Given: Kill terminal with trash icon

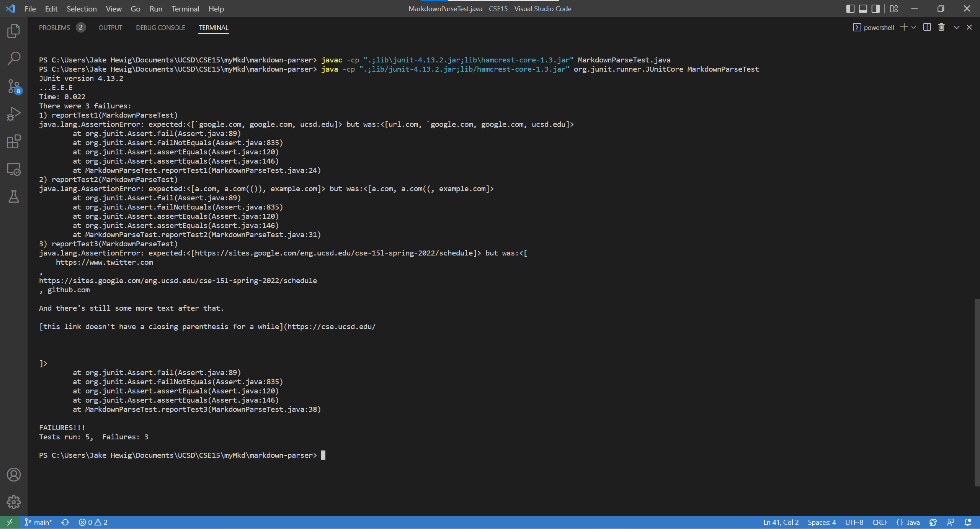Looking at the screenshot, I should point(941,27).
